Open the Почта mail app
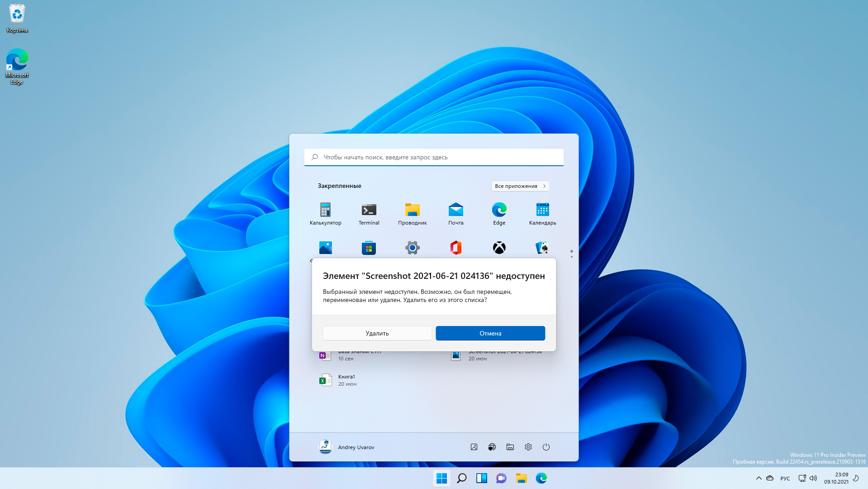868x489 pixels. [455, 213]
